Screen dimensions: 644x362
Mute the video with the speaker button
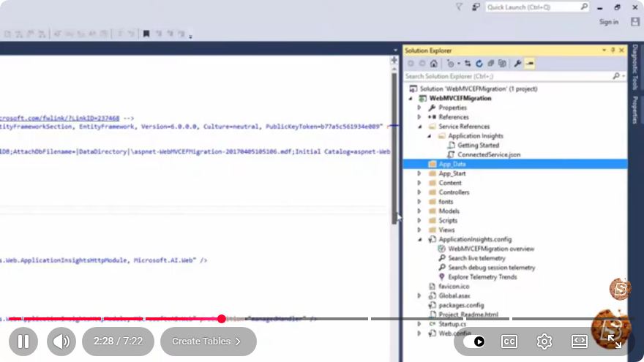(61, 341)
